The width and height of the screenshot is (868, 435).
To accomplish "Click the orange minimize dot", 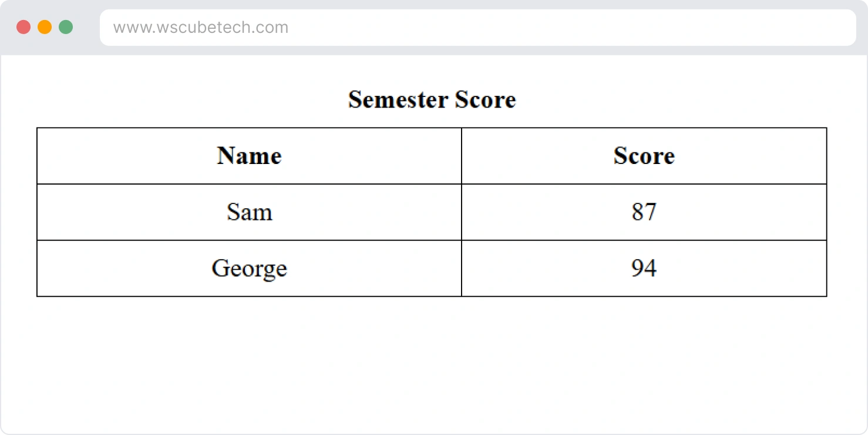I will (x=45, y=27).
